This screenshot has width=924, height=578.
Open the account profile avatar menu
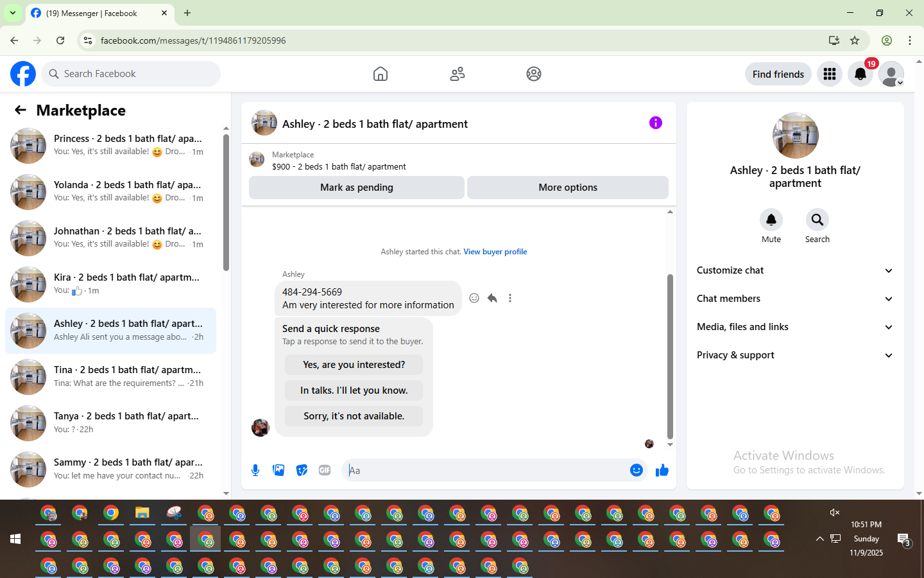[891, 74]
